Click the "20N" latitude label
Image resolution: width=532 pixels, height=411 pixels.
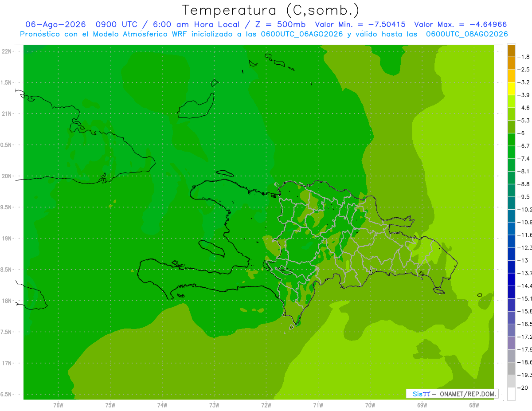coord(8,176)
